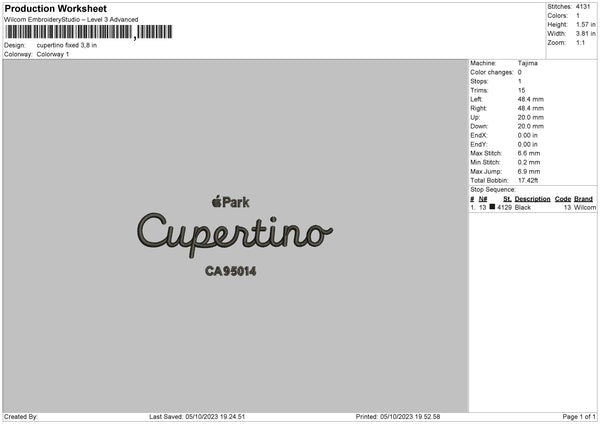The width and height of the screenshot is (600, 424).
Task: Click the Down value 20.0 mm
Action: pyautogui.click(x=531, y=126)
